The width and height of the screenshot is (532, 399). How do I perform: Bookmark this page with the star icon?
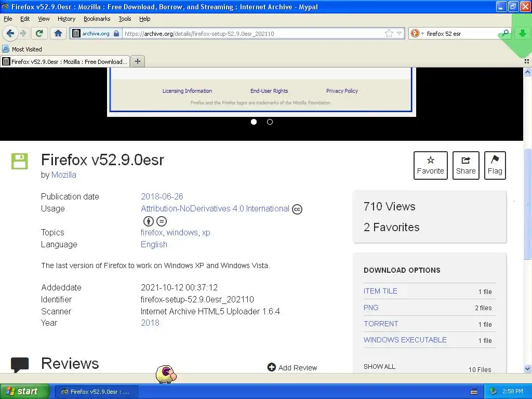click(x=389, y=33)
